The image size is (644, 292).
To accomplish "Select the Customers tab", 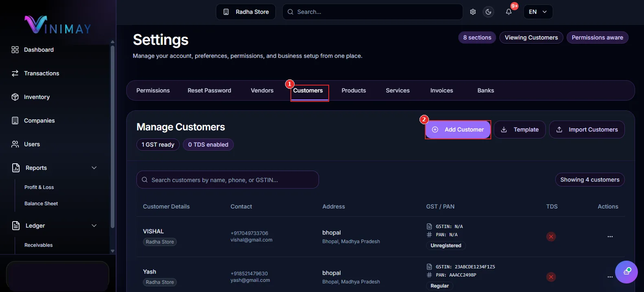I will coord(308,91).
